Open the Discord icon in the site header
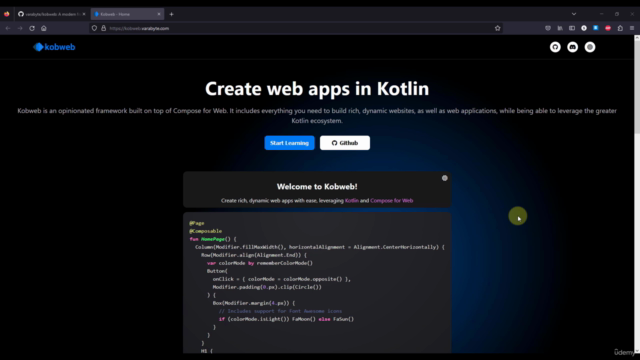Image resolution: width=640 pixels, height=360 pixels. (x=573, y=47)
